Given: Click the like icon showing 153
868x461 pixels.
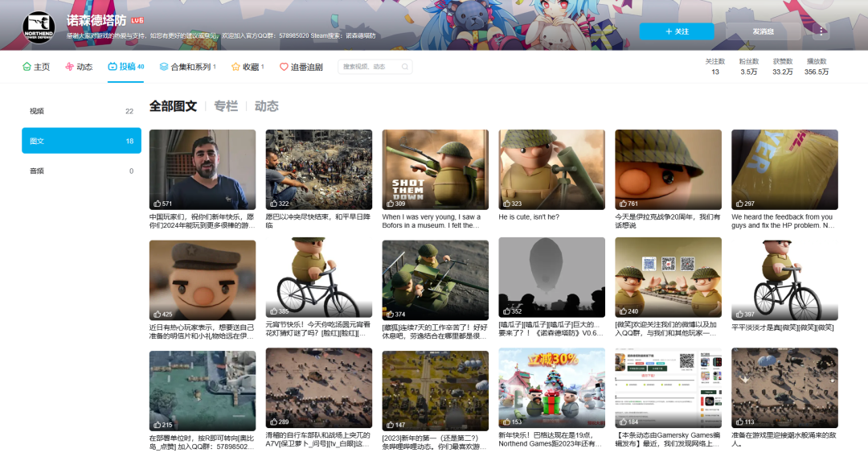Looking at the screenshot, I should pyautogui.click(x=506, y=422).
